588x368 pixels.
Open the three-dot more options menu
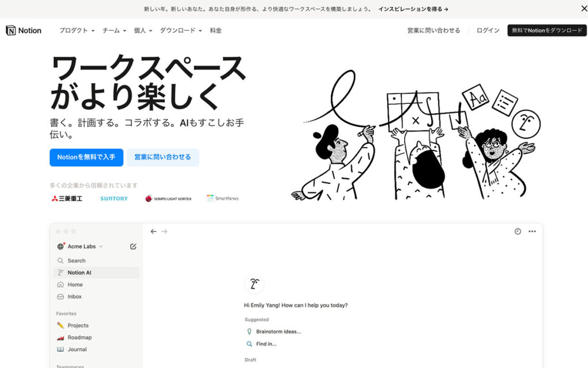tap(532, 231)
